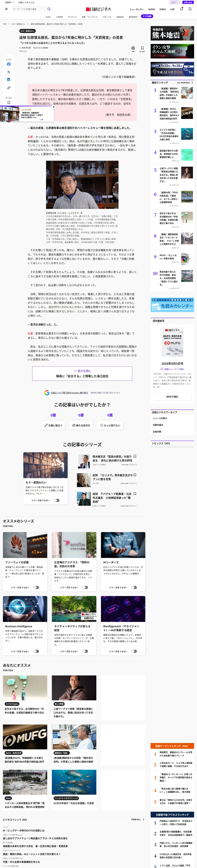Open 記者の眼 archive link
The image size is (197, 868).
[x=157, y=432]
